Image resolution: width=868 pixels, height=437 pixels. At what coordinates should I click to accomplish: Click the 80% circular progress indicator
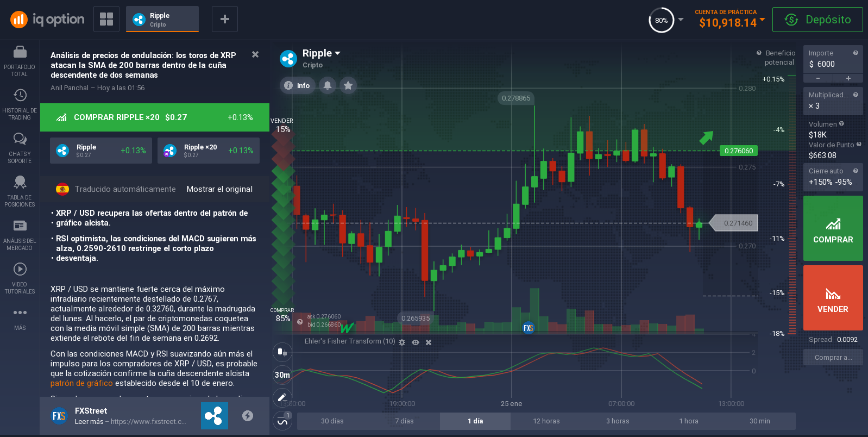point(661,20)
